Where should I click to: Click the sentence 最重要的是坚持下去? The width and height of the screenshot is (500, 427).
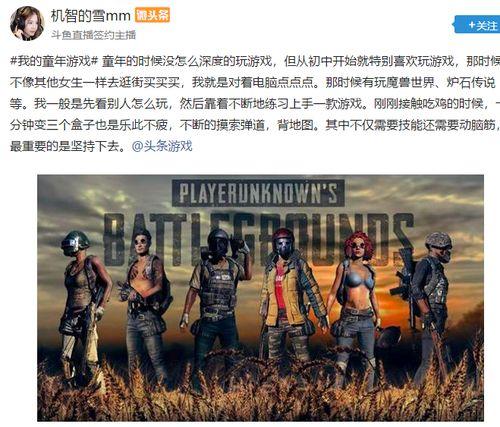coord(68,146)
